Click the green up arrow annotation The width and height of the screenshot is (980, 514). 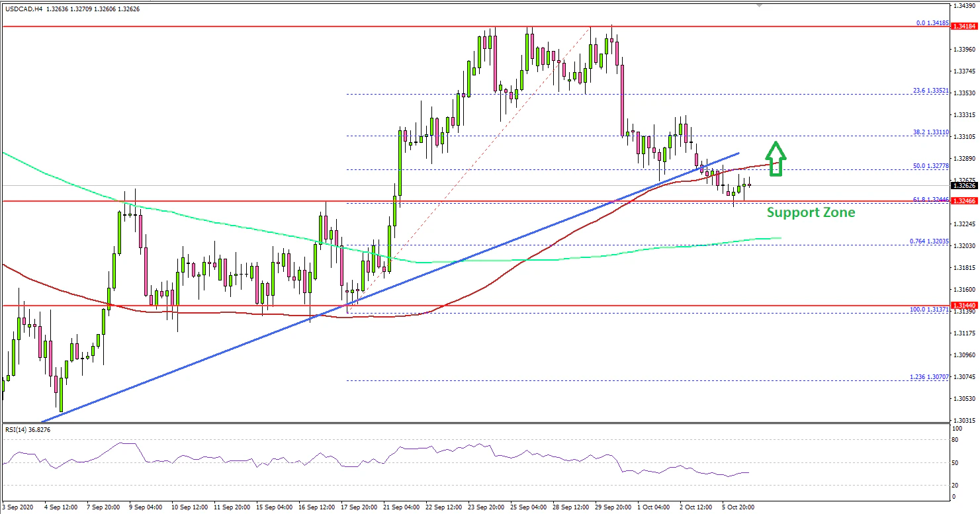[x=778, y=159]
